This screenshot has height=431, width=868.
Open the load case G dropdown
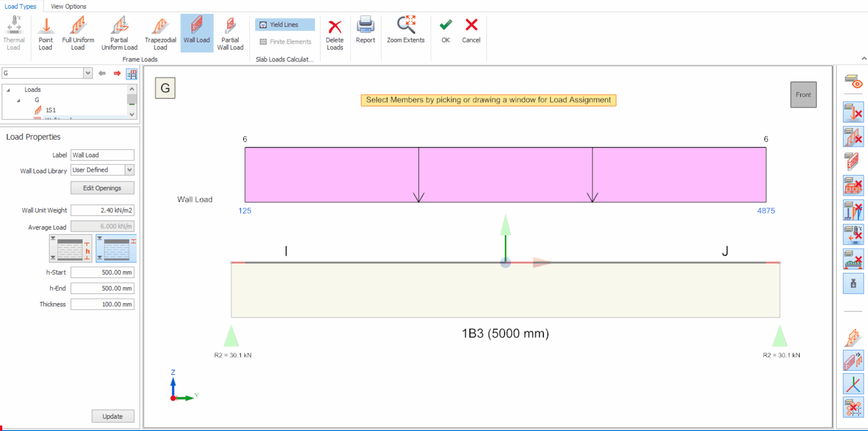tap(88, 73)
